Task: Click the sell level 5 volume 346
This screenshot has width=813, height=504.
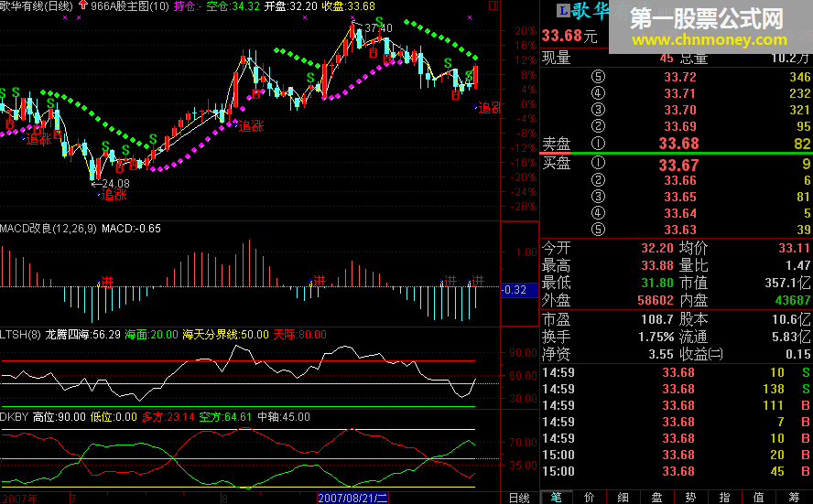Action: pos(799,77)
